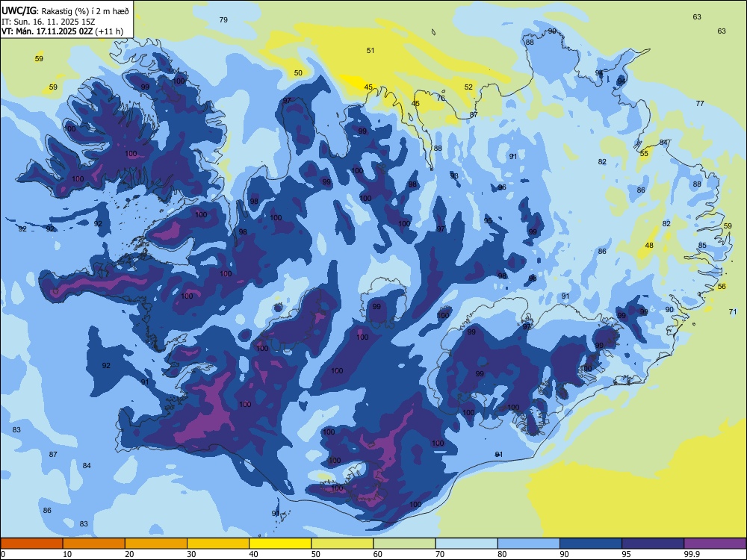Select the 20–30 legend color box
Screen dimensions: 747x560
click(x=156, y=544)
